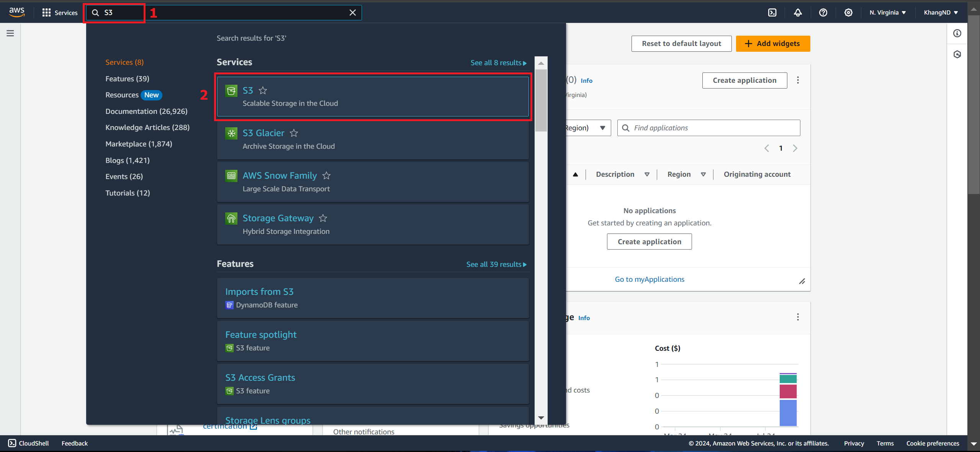Expand the KhangND account menu

pyautogui.click(x=941, y=13)
